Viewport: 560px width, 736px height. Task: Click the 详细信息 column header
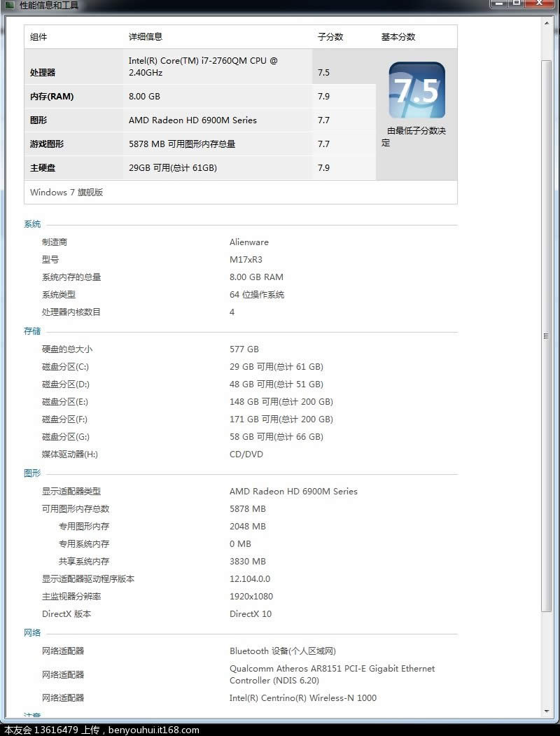[145, 37]
